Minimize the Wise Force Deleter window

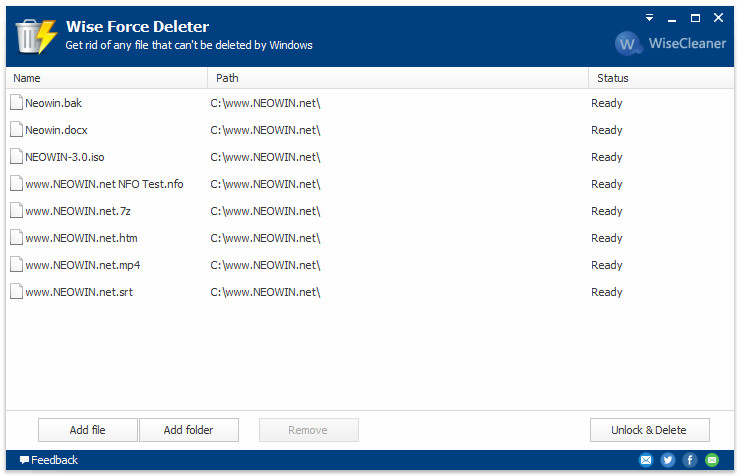point(672,19)
